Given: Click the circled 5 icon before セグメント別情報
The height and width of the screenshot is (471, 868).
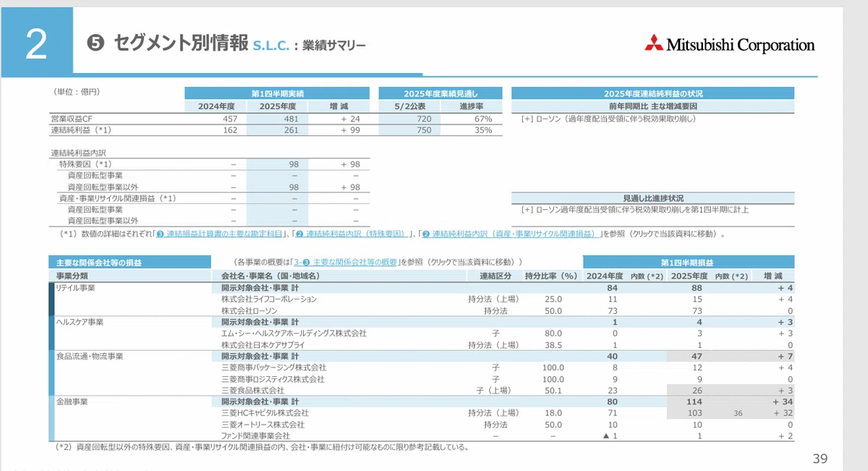Looking at the screenshot, I should tap(94, 43).
